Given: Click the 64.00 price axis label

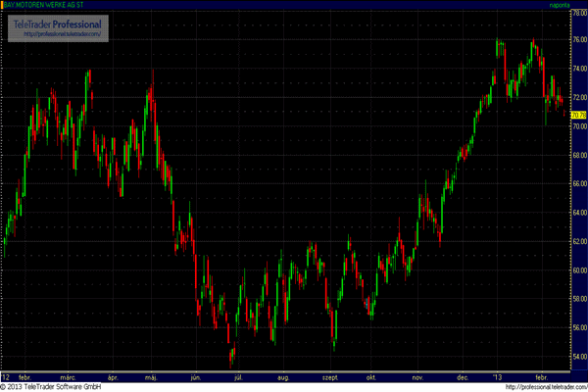Looking at the screenshot, I should click(577, 213).
